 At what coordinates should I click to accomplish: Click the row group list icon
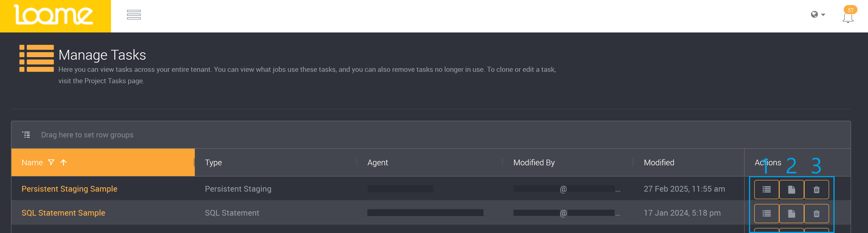point(26,135)
